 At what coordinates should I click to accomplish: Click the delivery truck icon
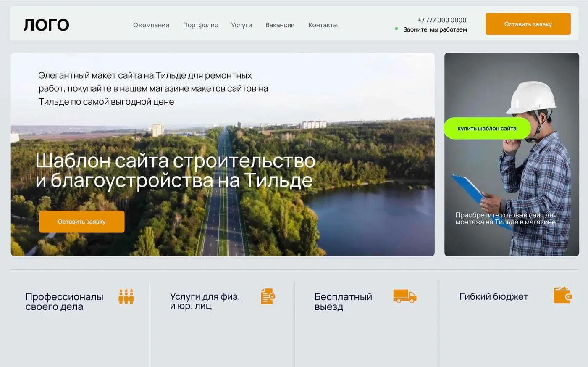(405, 296)
